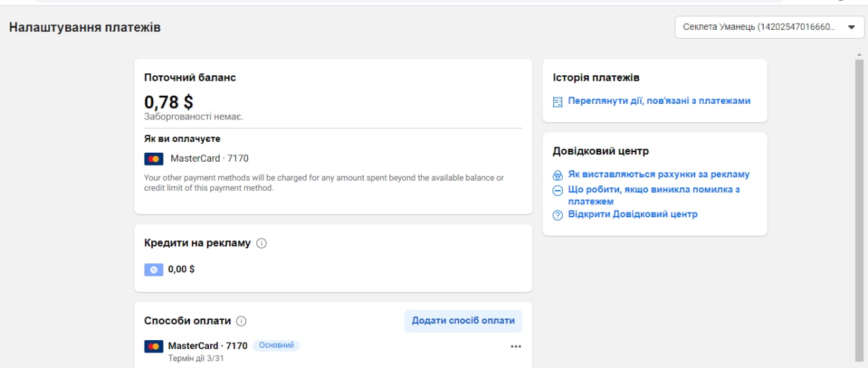Open Що робити, якщо виникла помилка link
868x368 pixels.
point(654,196)
